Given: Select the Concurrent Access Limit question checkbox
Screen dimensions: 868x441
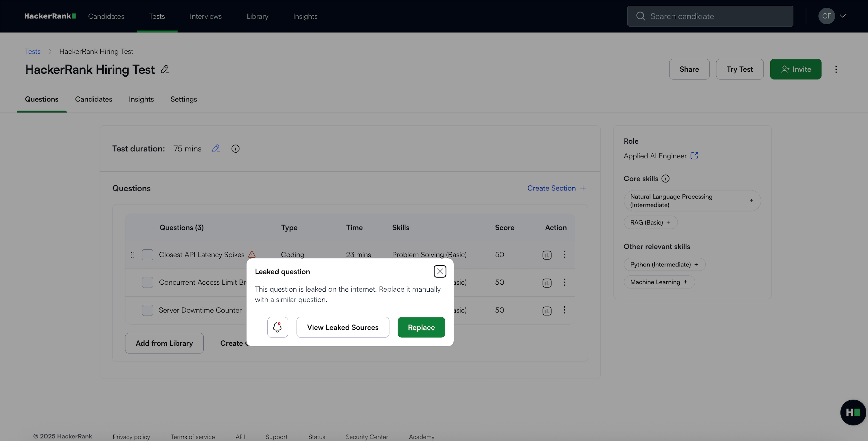Looking at the screenshot, I should (147, 282).
